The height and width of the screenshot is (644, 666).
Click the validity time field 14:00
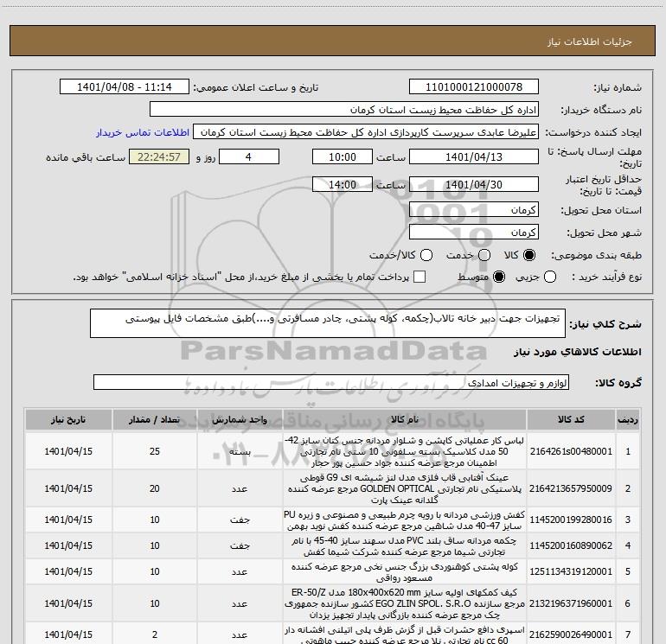pyautogui.click(x=343, y=185)
